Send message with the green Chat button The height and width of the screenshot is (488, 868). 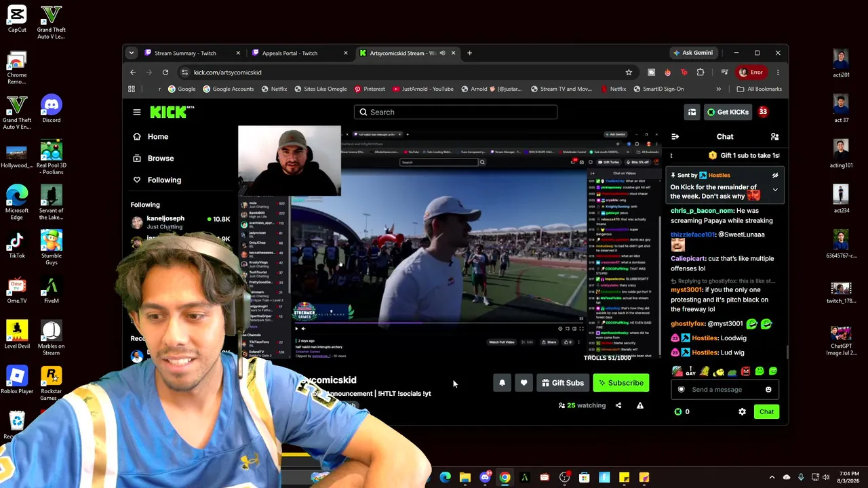click(x=766, y=411)
